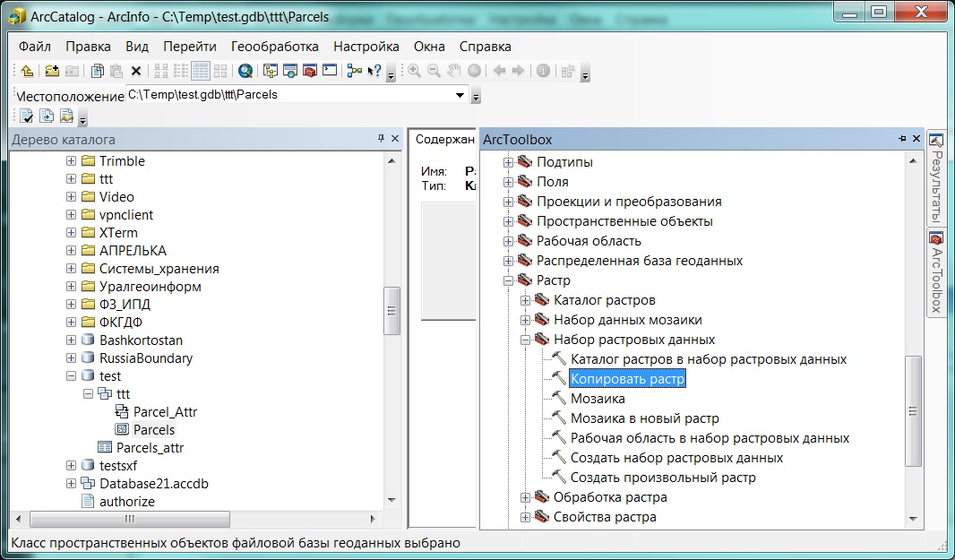955x560 pixels.
Task: Toggle the Catalog Tree window icon
Action: (270, 71)
